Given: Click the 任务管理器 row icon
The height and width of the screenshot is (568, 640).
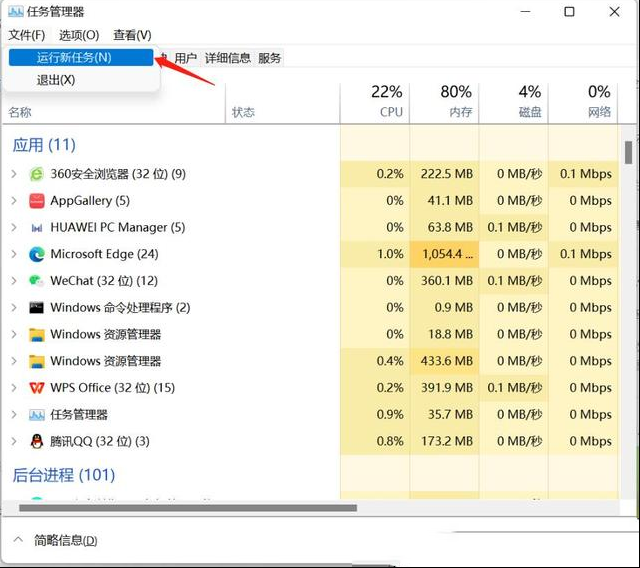Looking at the screenshot, I should coord(36,415).
